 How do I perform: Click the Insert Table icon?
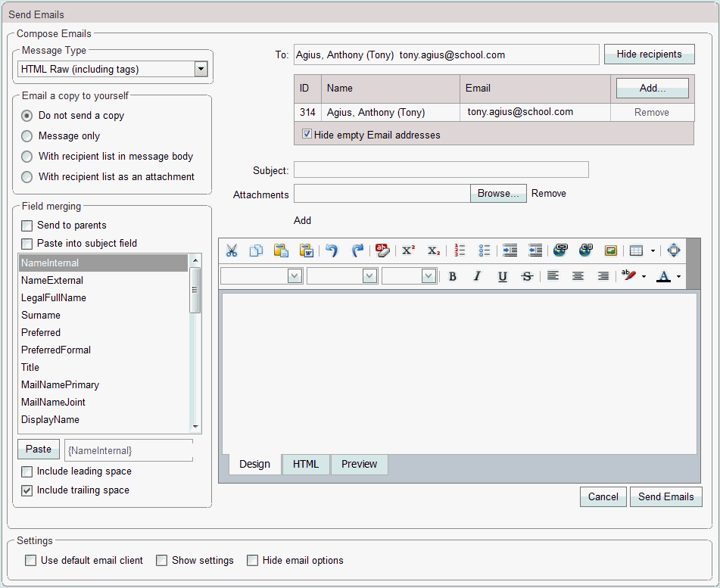pyautogui.click(x=636, y=250)
